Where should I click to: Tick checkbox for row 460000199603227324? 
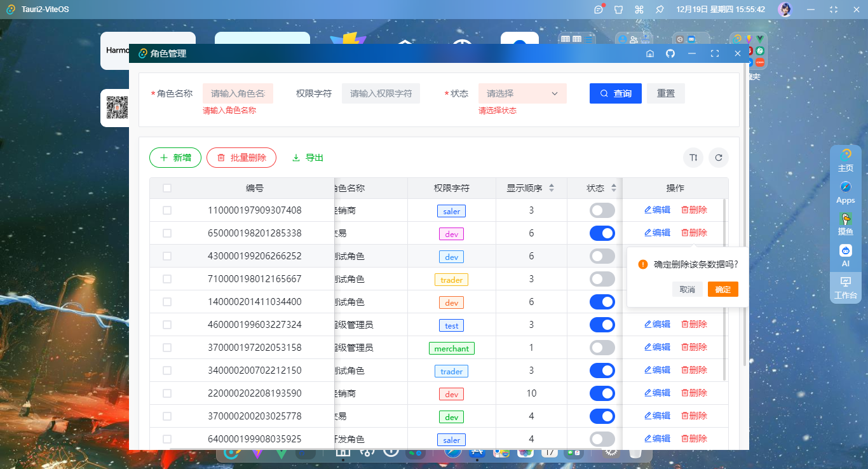point(167,325)
